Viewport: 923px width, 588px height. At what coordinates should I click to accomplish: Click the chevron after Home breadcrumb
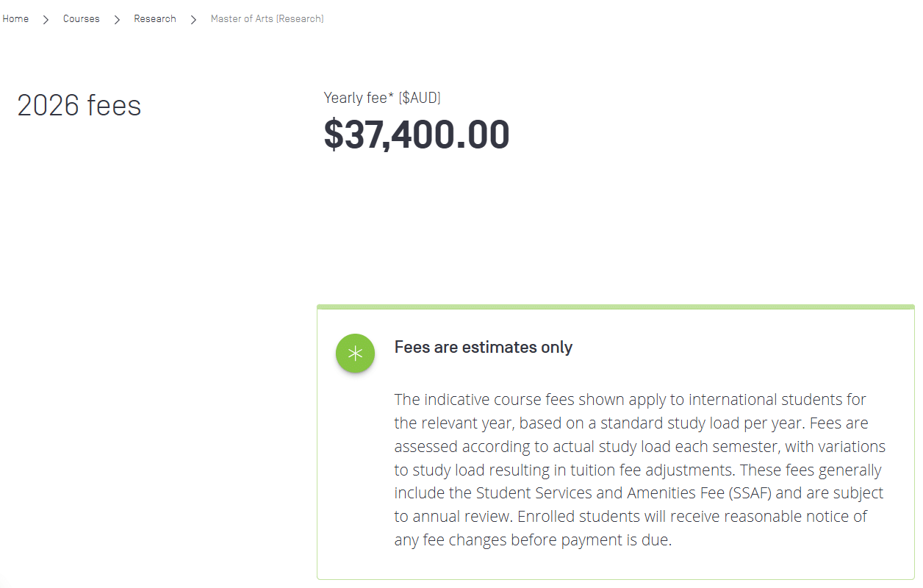45,19
